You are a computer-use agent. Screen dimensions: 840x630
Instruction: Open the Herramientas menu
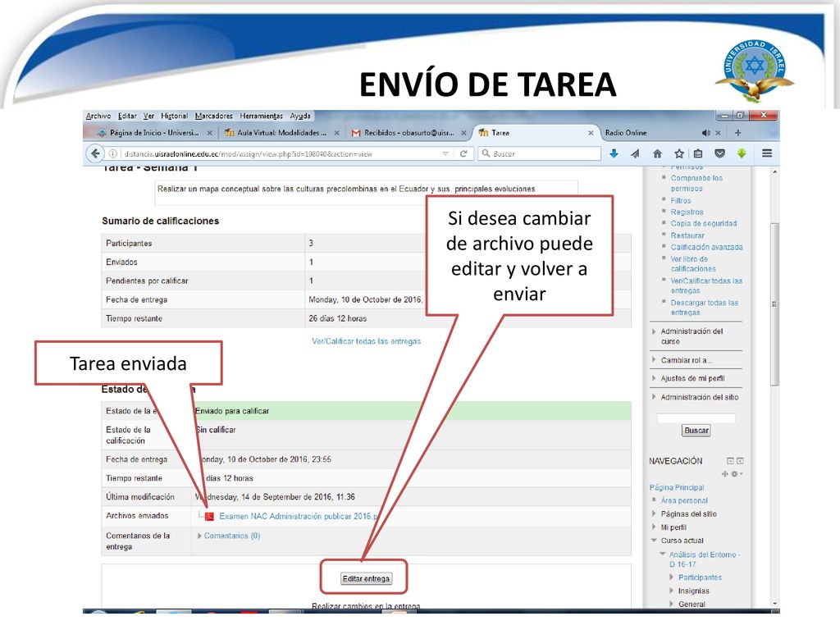262,116
